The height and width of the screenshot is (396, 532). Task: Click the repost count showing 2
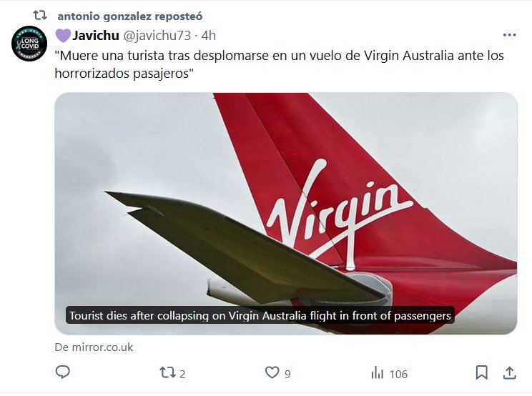pyautogui.click(x=182, y=375)
